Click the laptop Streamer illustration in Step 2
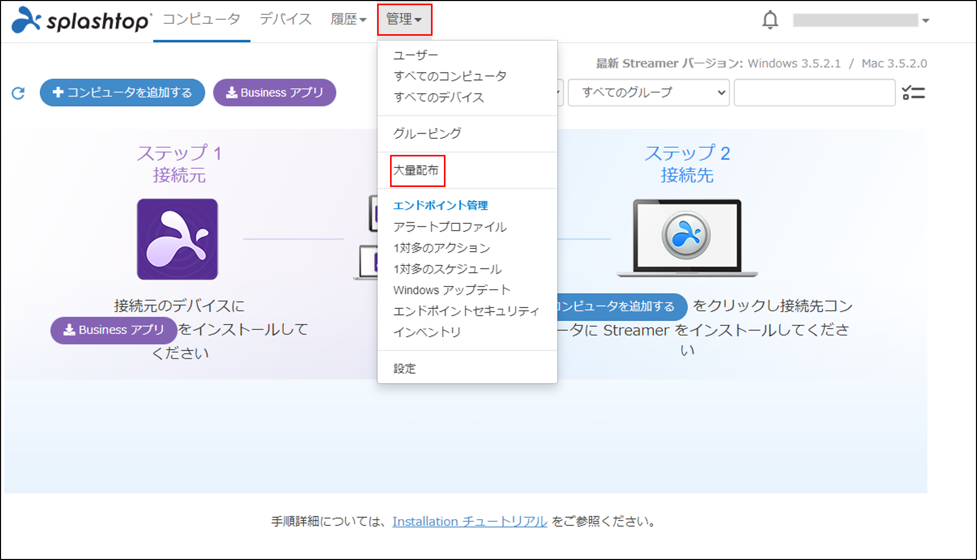 [x=686, y=236]
